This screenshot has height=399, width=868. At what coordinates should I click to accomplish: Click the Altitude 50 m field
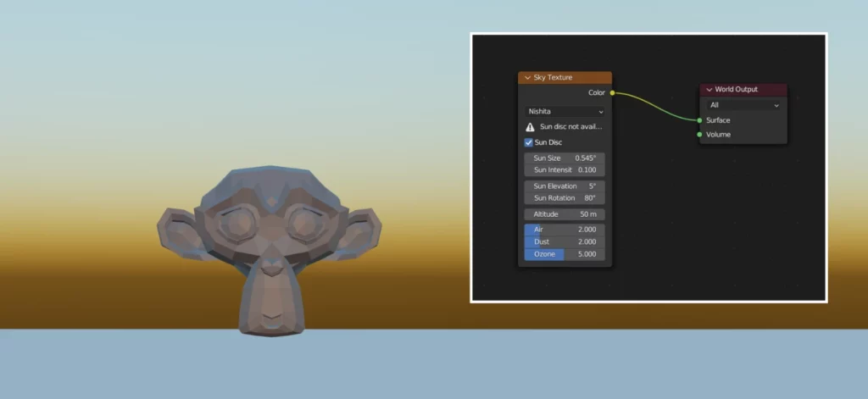coord(565,214)
